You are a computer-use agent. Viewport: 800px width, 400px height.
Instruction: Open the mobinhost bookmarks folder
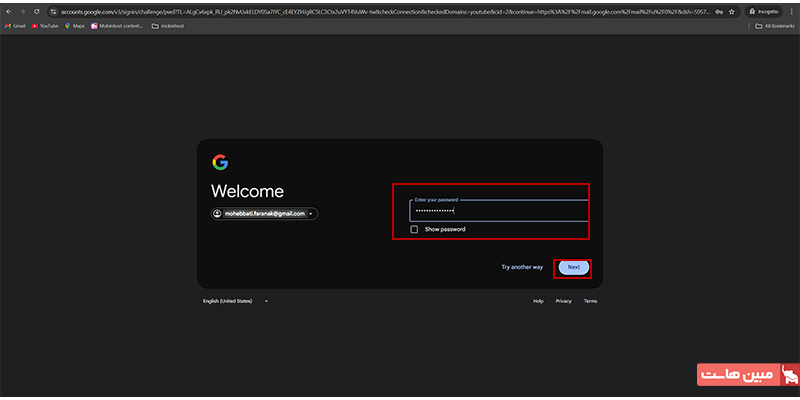[x=168, y=26]
